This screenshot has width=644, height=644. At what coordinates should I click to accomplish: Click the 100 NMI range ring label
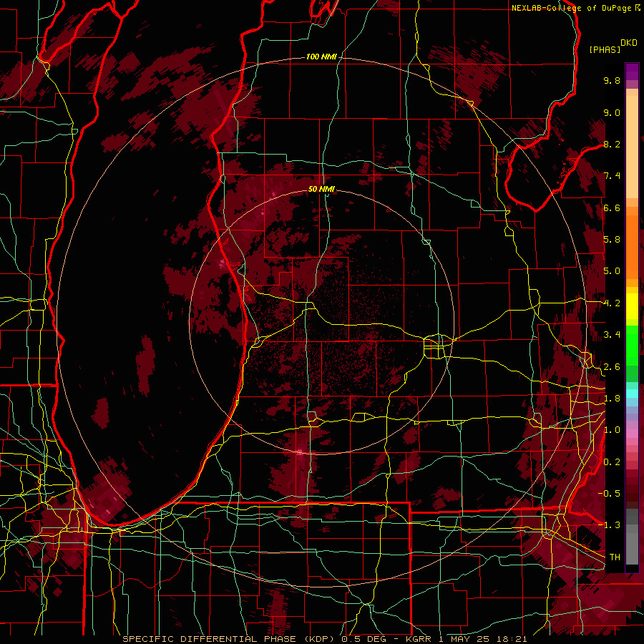pos(321,57)
